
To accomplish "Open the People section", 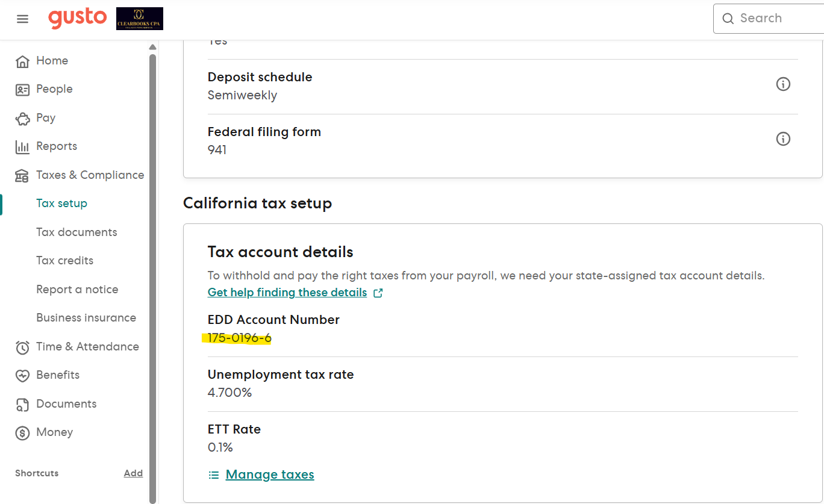I will pos(54,89).
